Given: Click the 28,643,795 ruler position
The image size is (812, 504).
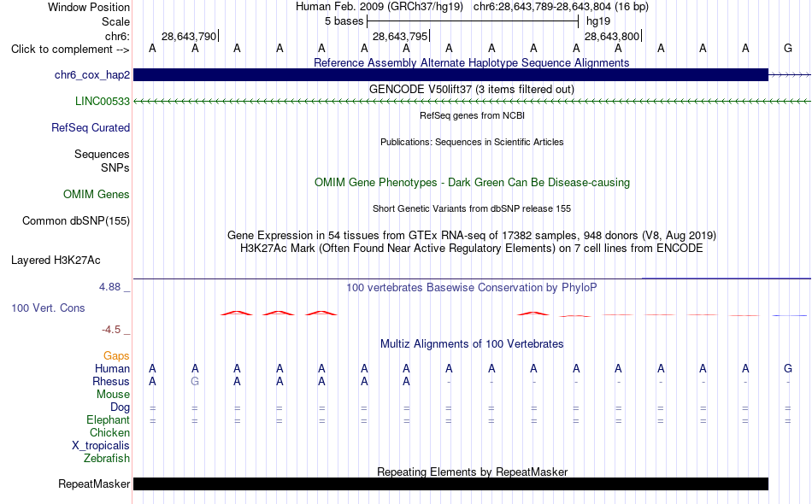Looking at the screenshot, I should (400, 36).
